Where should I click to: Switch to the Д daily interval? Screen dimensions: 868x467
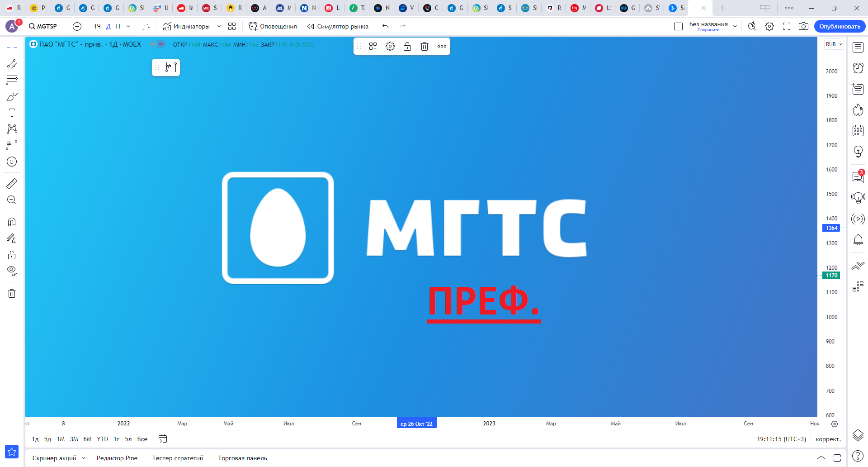click(x=108, y=26)
